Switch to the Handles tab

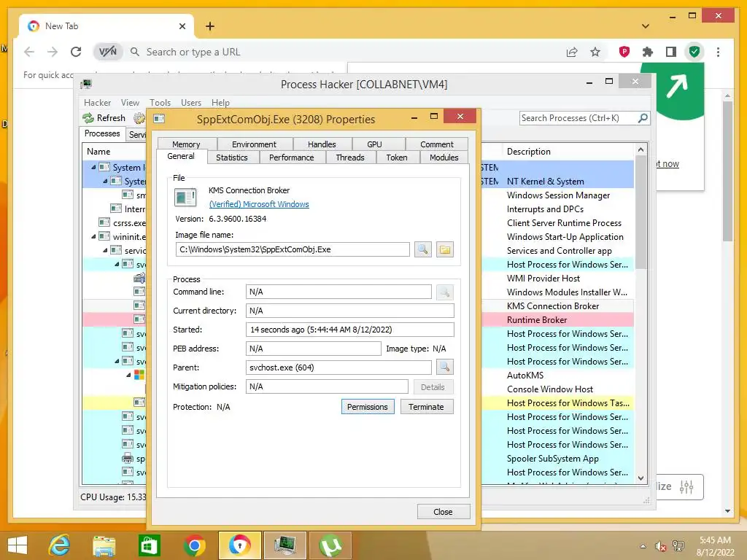[x=322, y=144]
